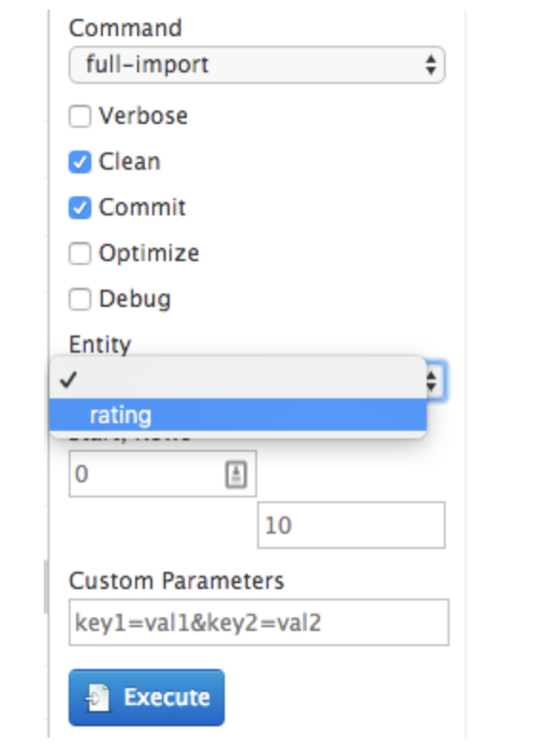Enable the Optimize checkbox

click(80, 254)
